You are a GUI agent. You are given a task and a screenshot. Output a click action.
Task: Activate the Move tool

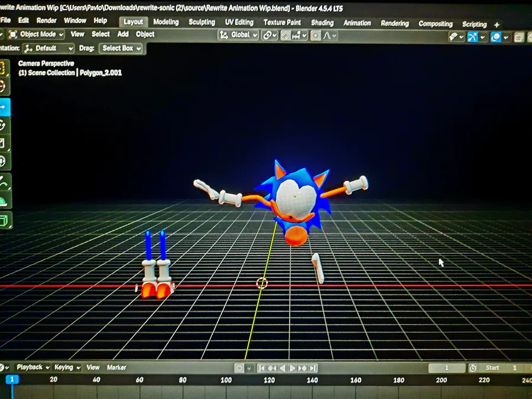(x=4, y=107)
